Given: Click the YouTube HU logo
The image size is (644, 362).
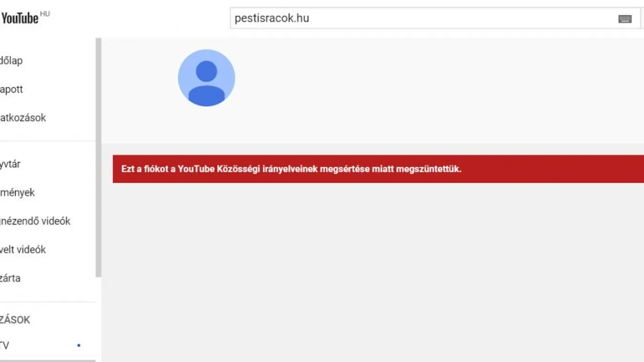Looking at the screenshot, I should tap(20, 17).
